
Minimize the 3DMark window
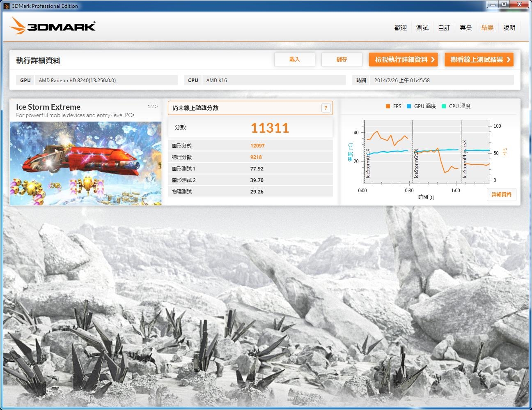click(x=493, y=5)
